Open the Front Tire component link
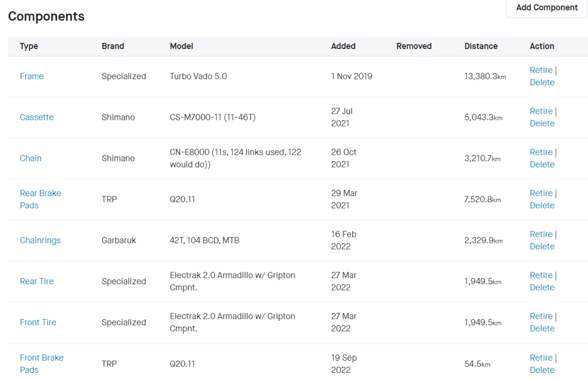Image resolution: width=588 pixels, height=379 pixels. (38, 323)
